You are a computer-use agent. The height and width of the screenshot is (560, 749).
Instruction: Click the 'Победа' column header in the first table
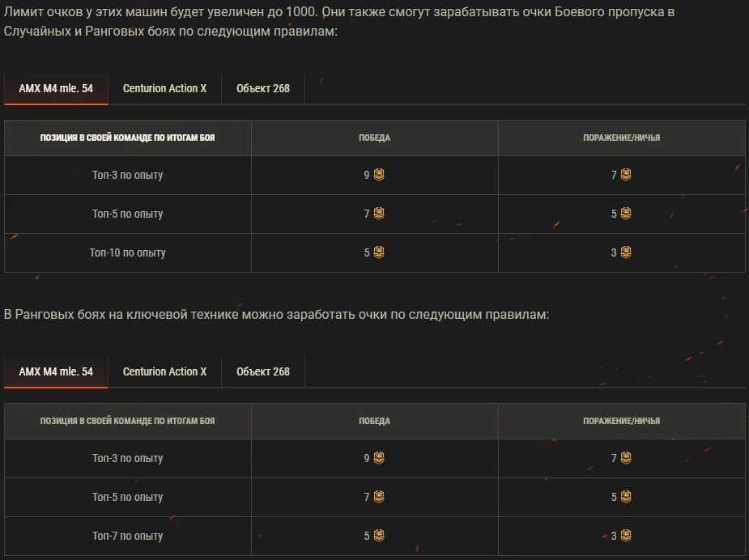tap(374, 138)
